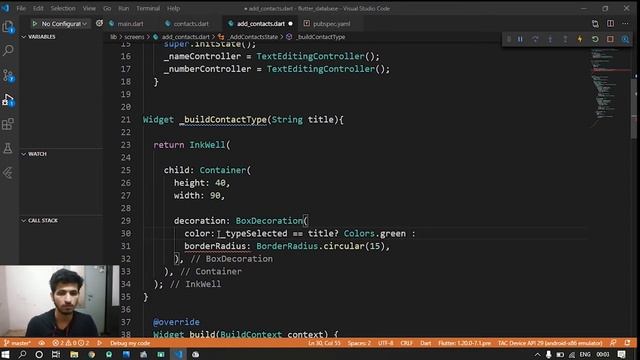Open the Edit menu
The width and height of the screenshot is (640, 360).
(38, 8)
